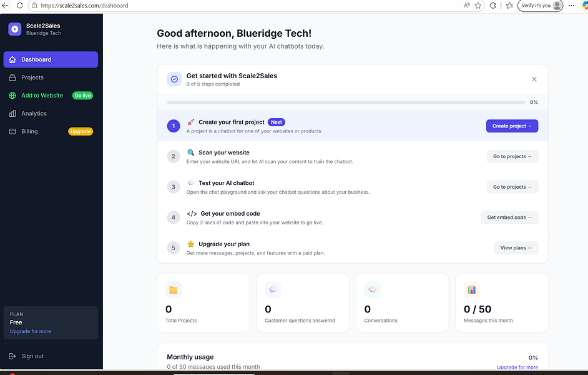This screenshot has height=375, width=588.
Task: Click the star icon beside Upgrade your plan
Action: click(x=191, y=244)
